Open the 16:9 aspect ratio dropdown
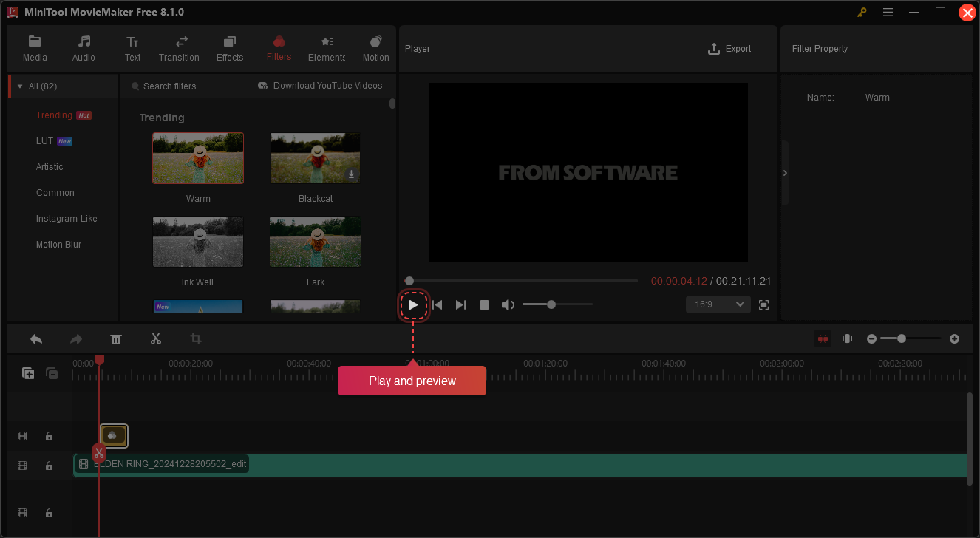The height and width of the screenshot is (538, 980). point(718,304)
